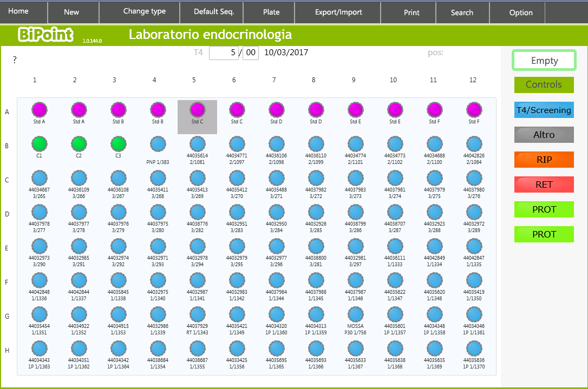Screen dimensions: 588x389
Task: Open the Export/Import menu
Action: pyautogui.click(x=338, y=12)
